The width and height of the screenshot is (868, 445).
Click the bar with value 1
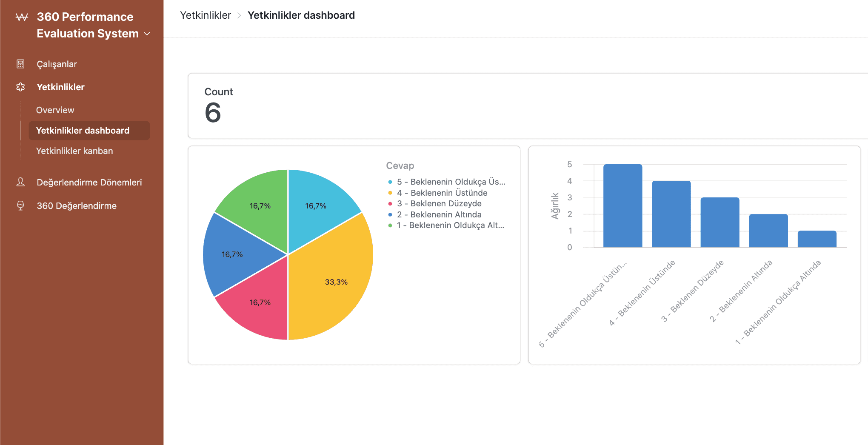tap(817, 239)
